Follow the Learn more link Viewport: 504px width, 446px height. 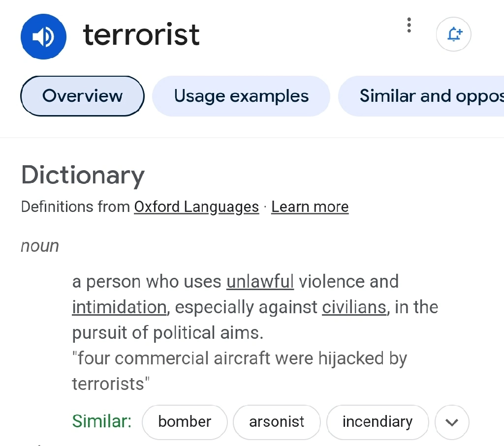click(310, 207)
